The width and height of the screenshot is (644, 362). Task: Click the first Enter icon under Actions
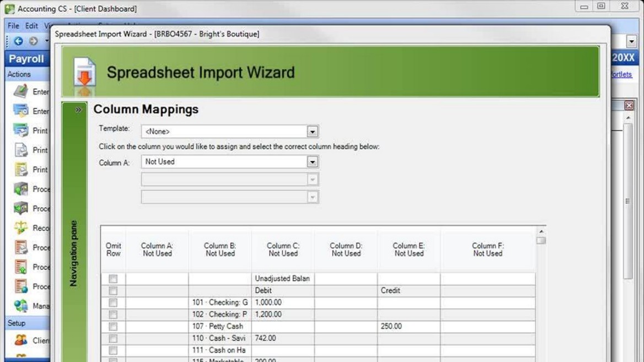point(21,91)
